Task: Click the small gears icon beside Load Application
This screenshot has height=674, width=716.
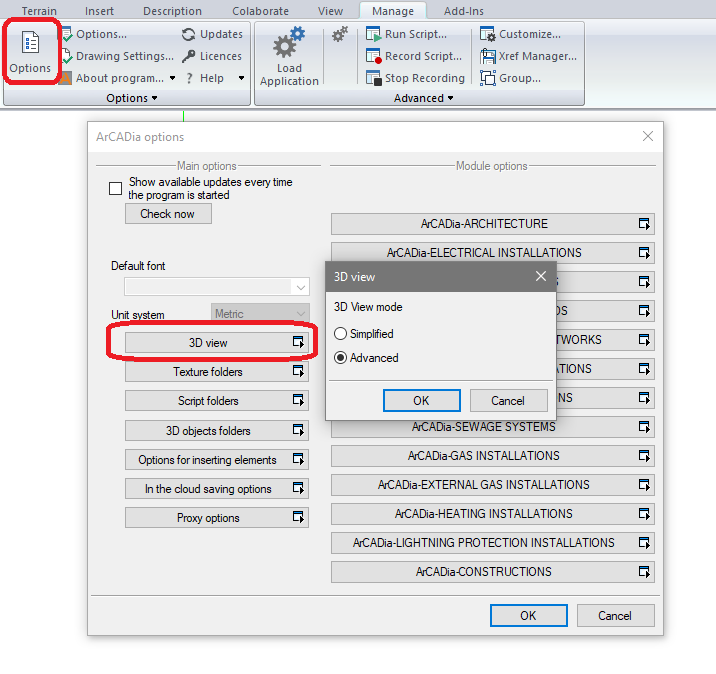Action: pyautogui.click(x=340, y=34)
